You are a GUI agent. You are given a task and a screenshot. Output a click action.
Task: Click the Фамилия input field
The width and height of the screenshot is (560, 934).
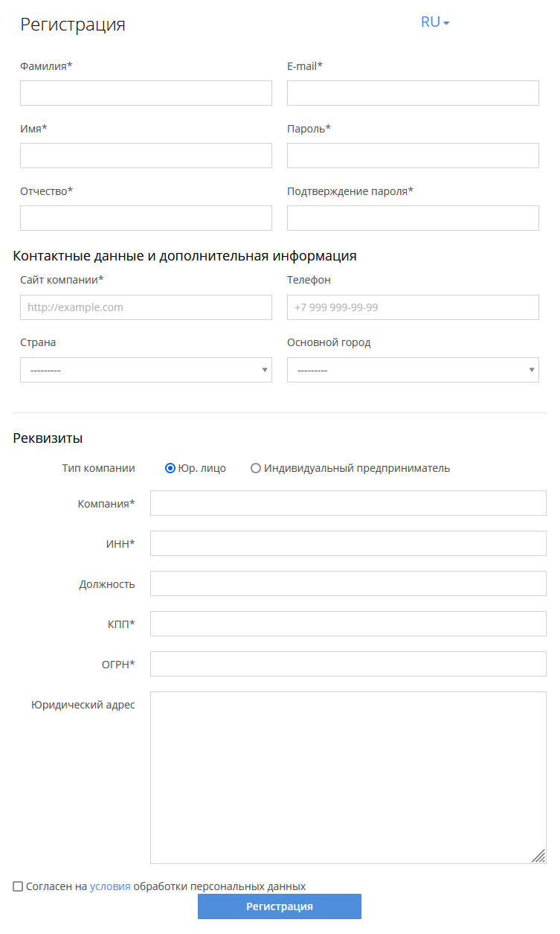(146, 93)
